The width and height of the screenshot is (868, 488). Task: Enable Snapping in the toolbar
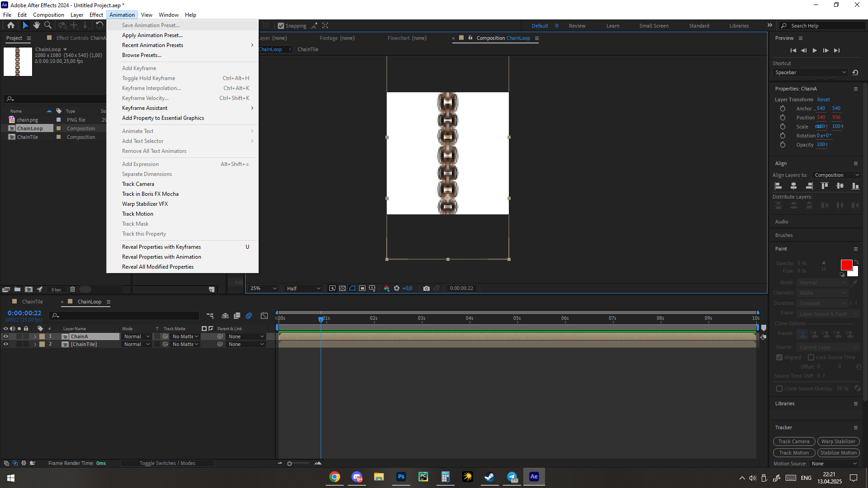282,25
